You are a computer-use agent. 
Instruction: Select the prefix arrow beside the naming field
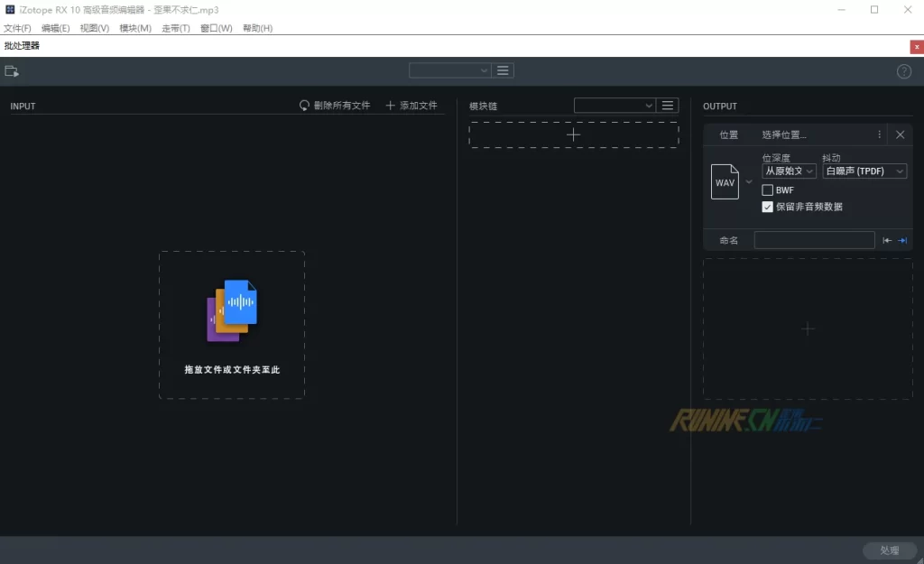coord(887,240)
